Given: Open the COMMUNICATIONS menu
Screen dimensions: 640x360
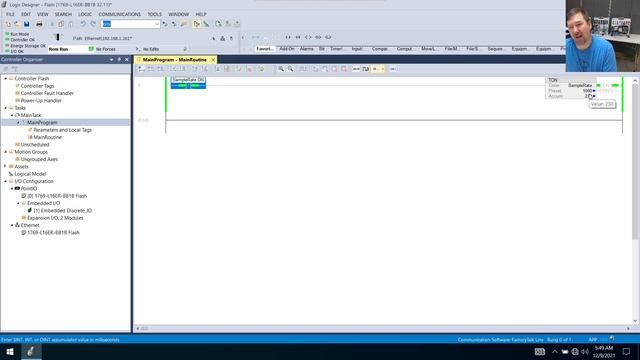Looking at the screenshot, I should [120, 14].
